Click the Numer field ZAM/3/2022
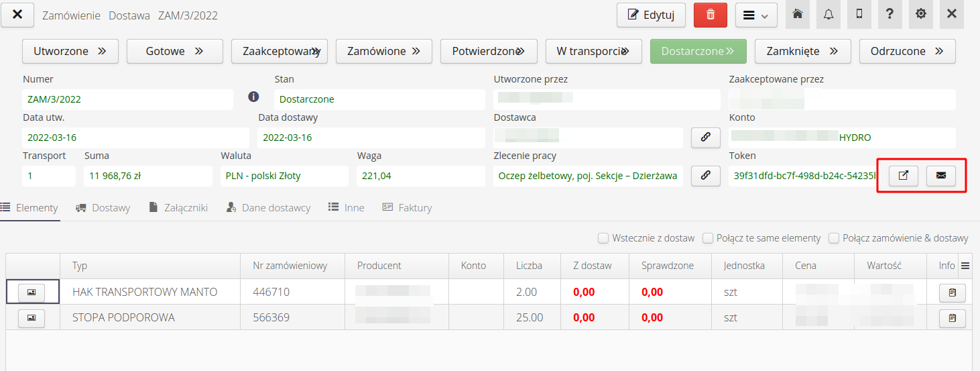The height and width of the screenshot is (371, 980). [x=127, y=99]
